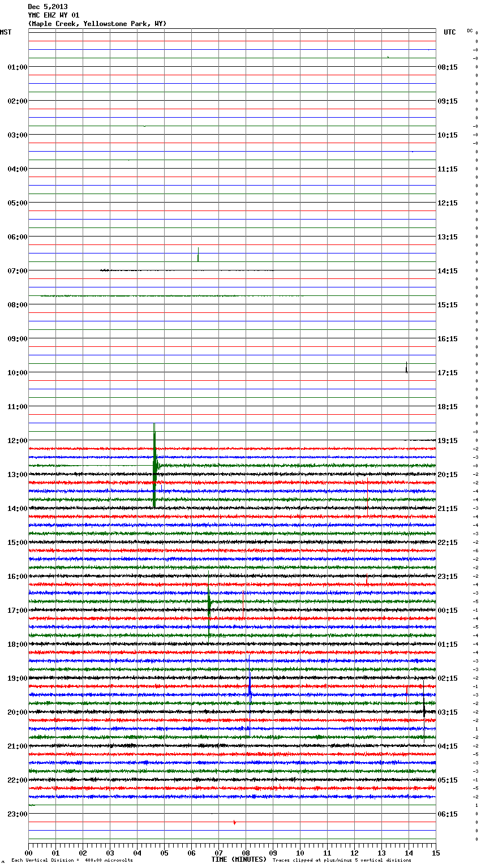Click the 00 minute tick label

point(28,853)
